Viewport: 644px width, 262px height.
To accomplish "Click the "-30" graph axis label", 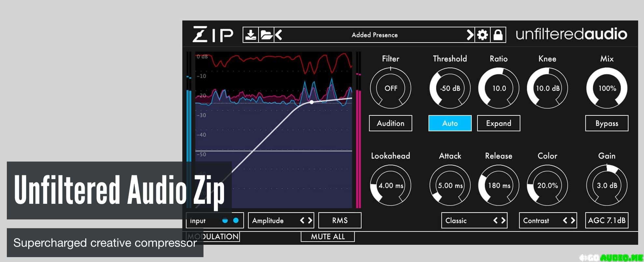I will (201, 115).
